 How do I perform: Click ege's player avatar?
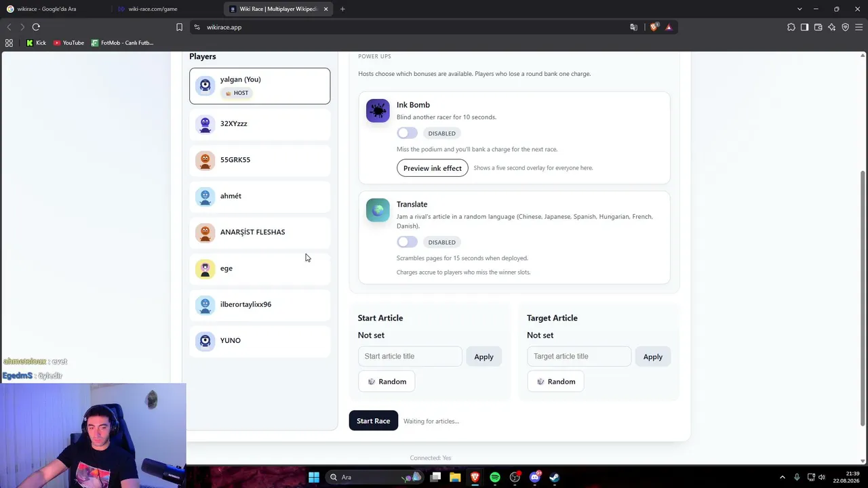coord(205,268)
